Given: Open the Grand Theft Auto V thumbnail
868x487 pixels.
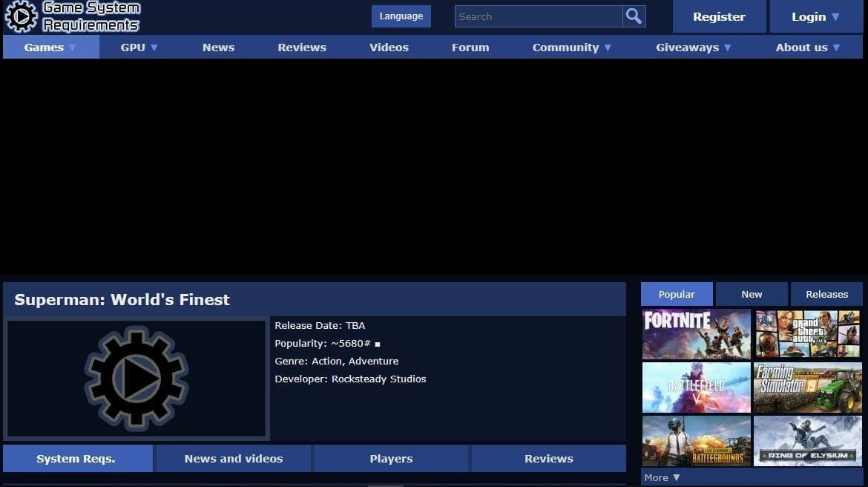Looking at the screenshot, I should click(807, 334).
